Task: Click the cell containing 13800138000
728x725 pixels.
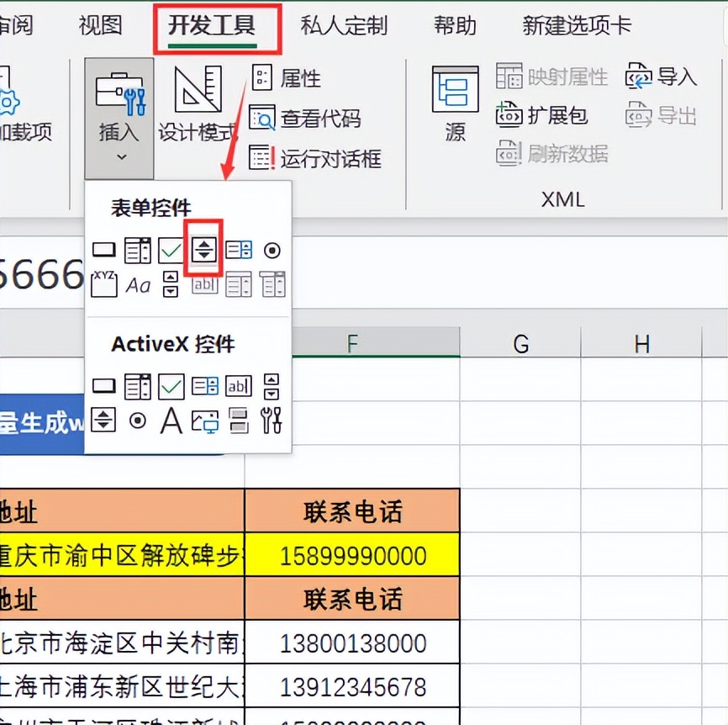Action: click(x=352, y=643)
